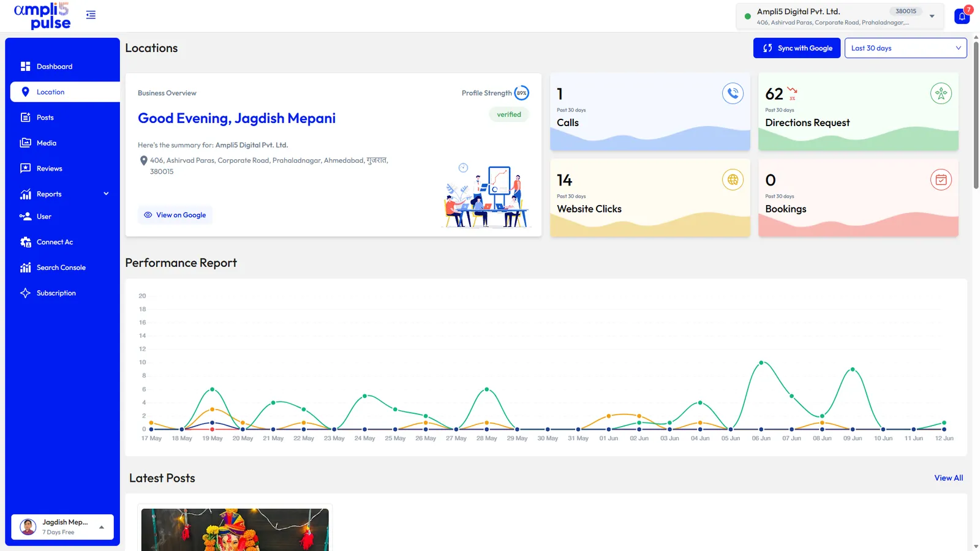Click the Reports chart icon

pyautogui.click(x=25, y=194)
